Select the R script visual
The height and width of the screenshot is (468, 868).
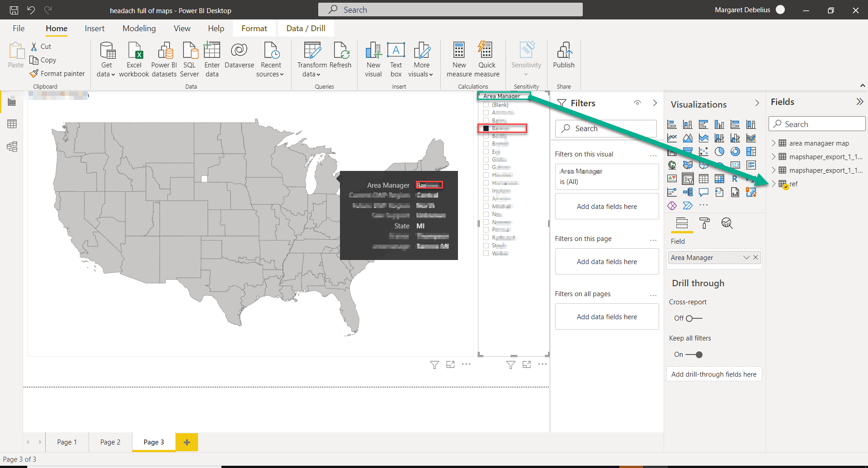tap(735, 179)
